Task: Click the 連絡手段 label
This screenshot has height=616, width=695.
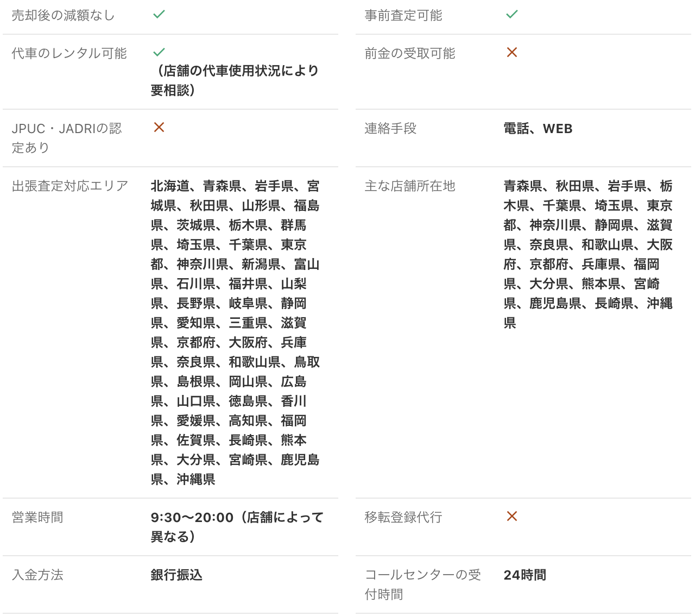Action: point(390,129)
